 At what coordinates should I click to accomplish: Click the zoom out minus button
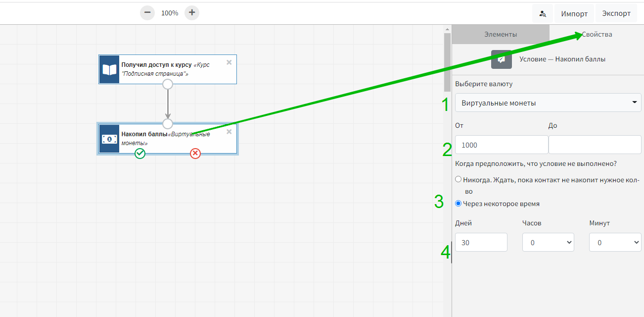147,13
